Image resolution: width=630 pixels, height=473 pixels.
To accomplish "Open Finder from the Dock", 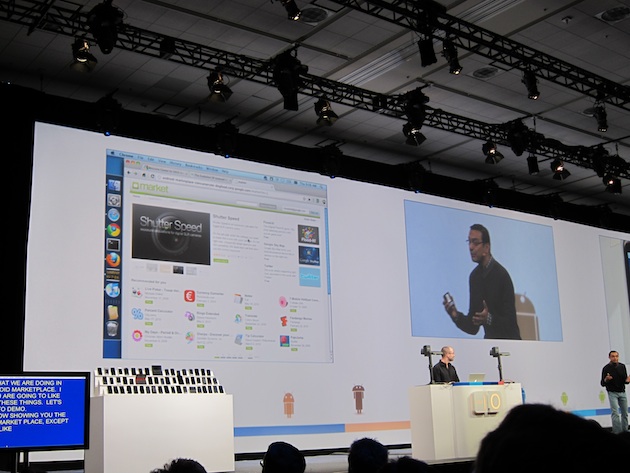I will point(114,186).
